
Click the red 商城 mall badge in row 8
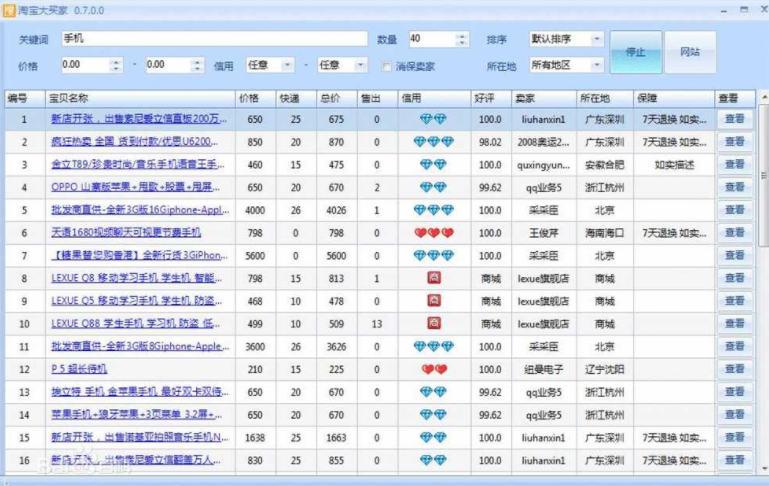(x=434, y=278)
